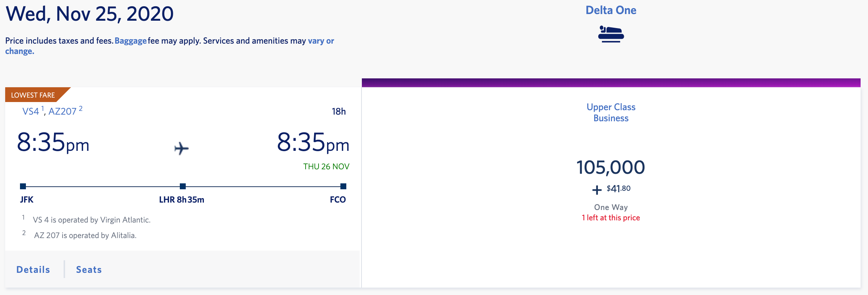Click the plus icon beside $41.80
868x295 pixels.
tap(597, 190)
